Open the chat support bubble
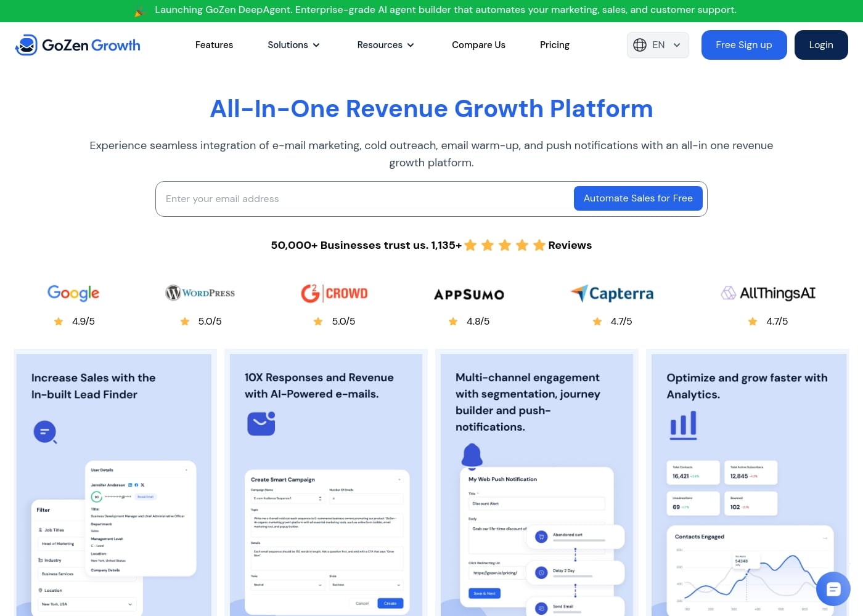Screen dimensions: 863x616 (833, 589)
